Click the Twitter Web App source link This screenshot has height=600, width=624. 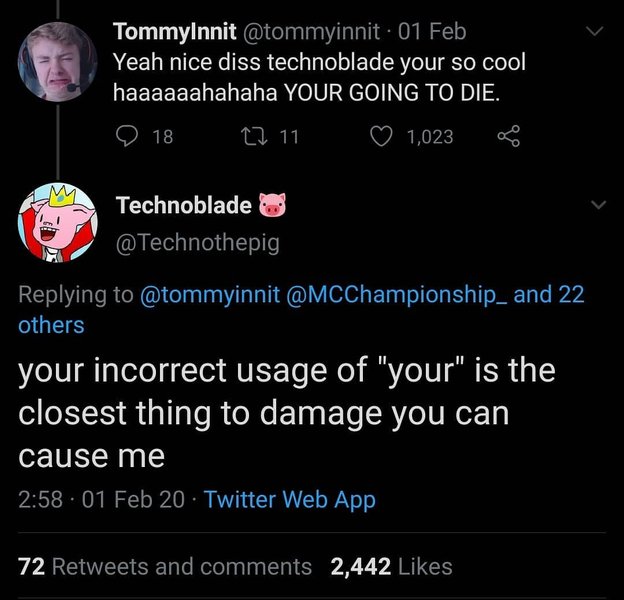click(x=290, y=499)
